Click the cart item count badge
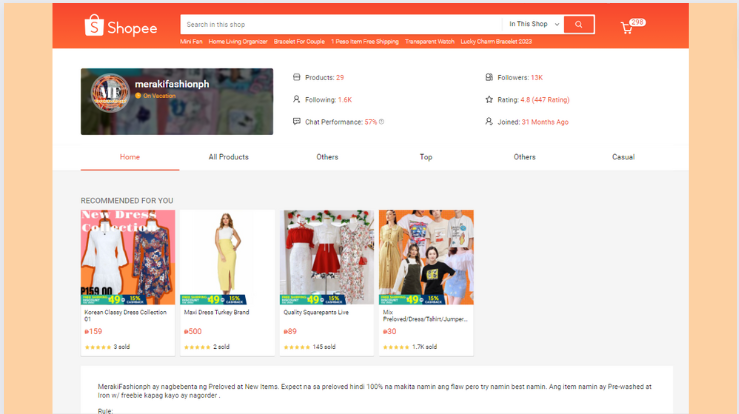This screenshot has height=414, width=739. [638, 22]
